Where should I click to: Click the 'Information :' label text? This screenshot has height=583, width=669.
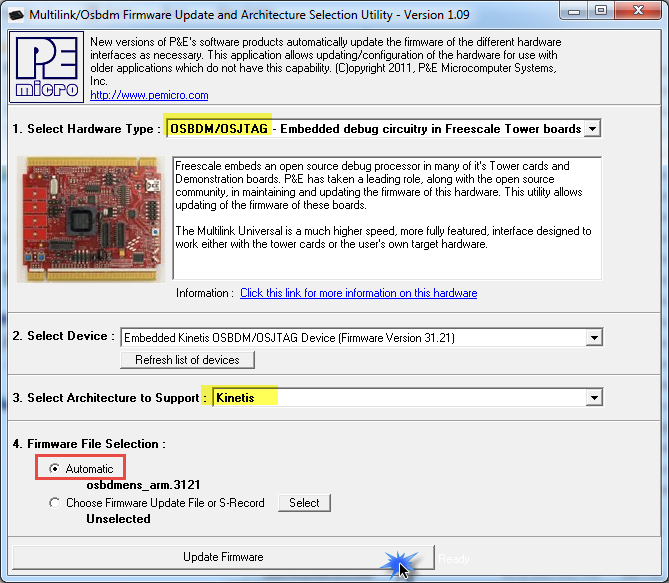pos(205,293)
